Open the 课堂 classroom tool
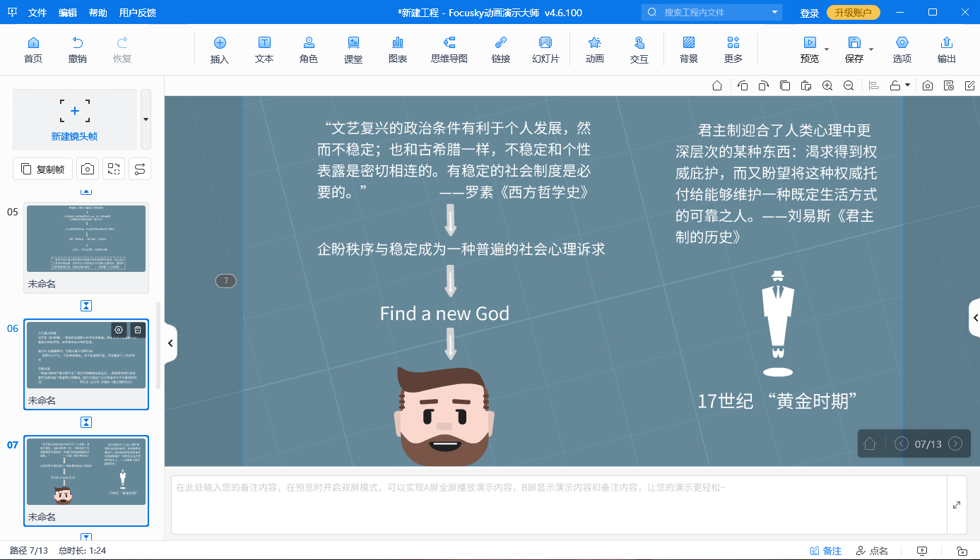The height and width of the screenshot is (560, 980). 353,49
